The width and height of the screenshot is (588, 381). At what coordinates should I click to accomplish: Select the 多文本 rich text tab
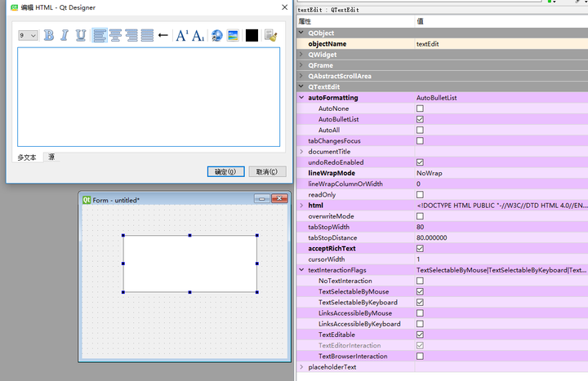click(27, 157)
